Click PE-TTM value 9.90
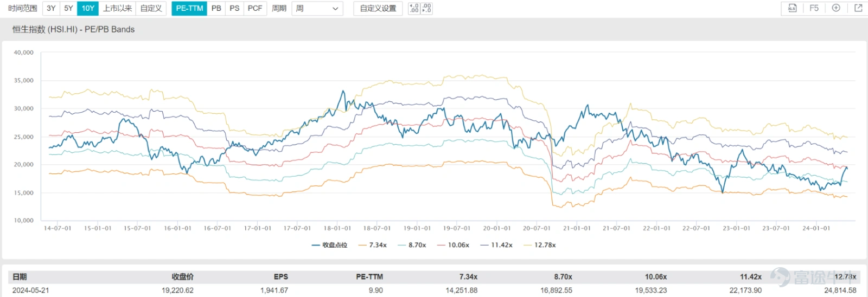The height and width of the screenshot is (297, 868). pos(375,290)
